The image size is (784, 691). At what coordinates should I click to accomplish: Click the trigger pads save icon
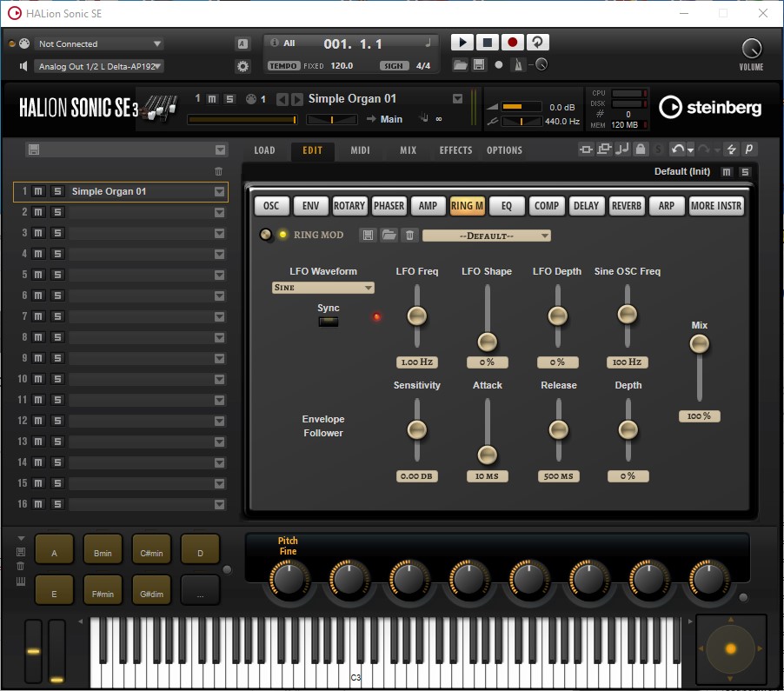(x=21, y=552)
